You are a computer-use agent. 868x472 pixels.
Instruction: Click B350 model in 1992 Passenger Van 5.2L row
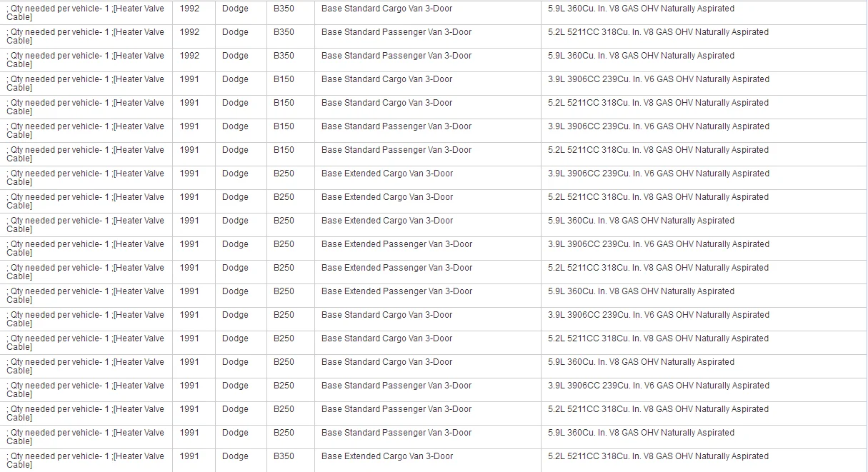point(290,36)
